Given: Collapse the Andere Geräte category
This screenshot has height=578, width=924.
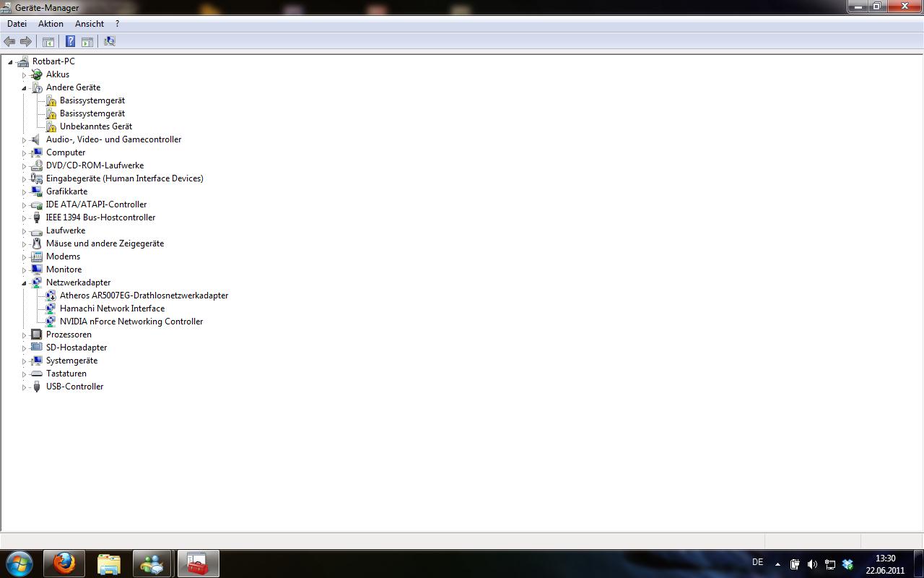Looking at the screenshot, I should click(24, 88).
